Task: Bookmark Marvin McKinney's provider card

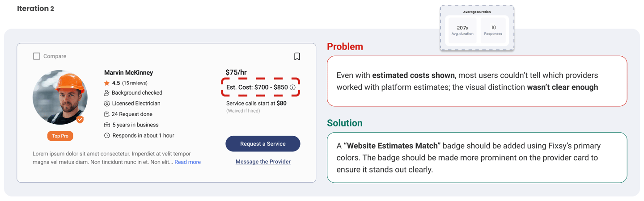Action: point(297,56)
